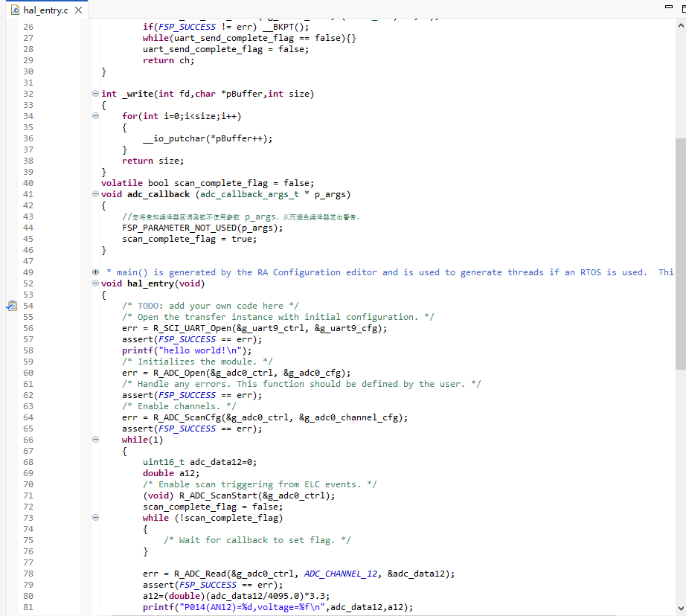Close the hal_entry.c editor tab
Image resolution: width=686 pixels, height=616 pixels.
(78, 10)
